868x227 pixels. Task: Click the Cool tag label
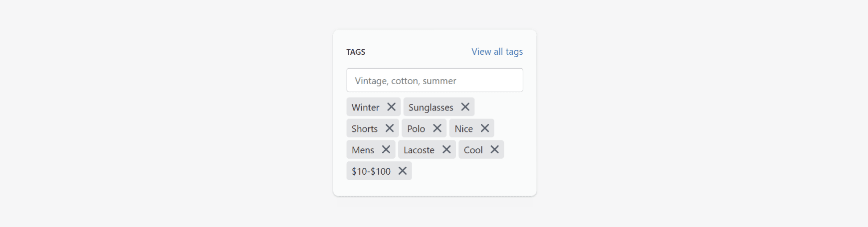(473, 150)
